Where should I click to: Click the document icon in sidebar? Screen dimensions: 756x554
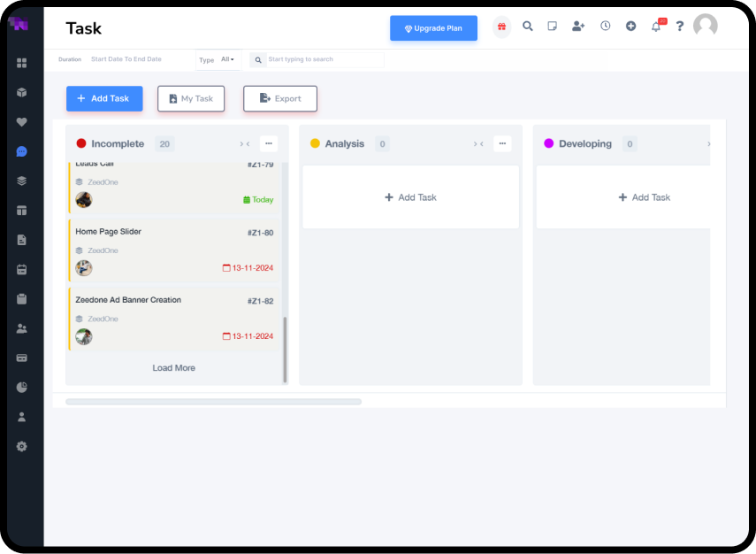coord(22,240)
